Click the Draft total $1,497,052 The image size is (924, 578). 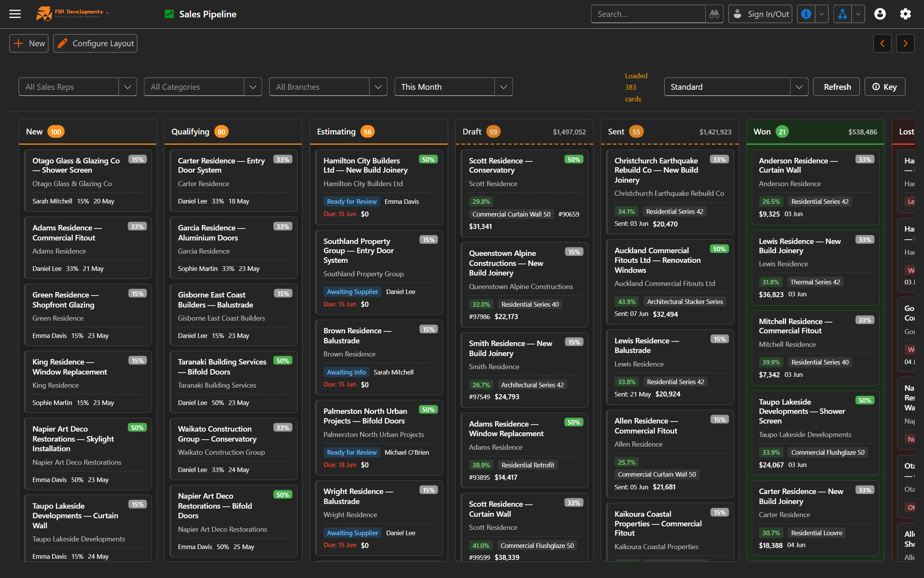click(x=569, y=132)
